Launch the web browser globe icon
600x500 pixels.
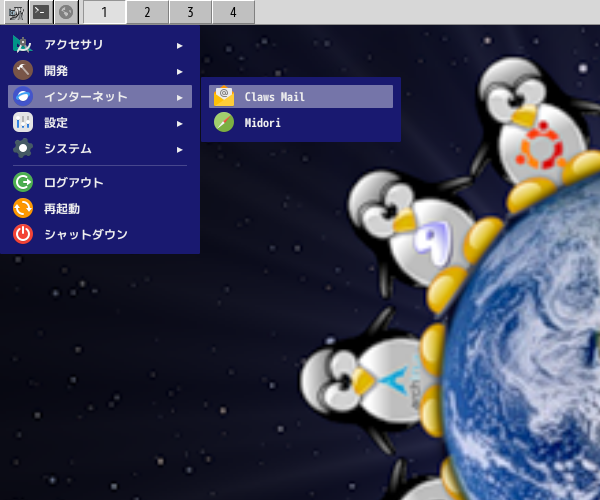[66, 13]
